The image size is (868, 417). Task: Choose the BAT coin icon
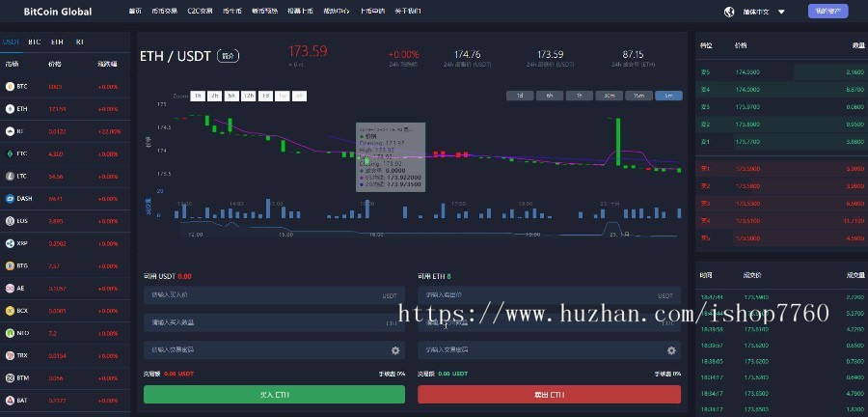click(x=10, y=400)
